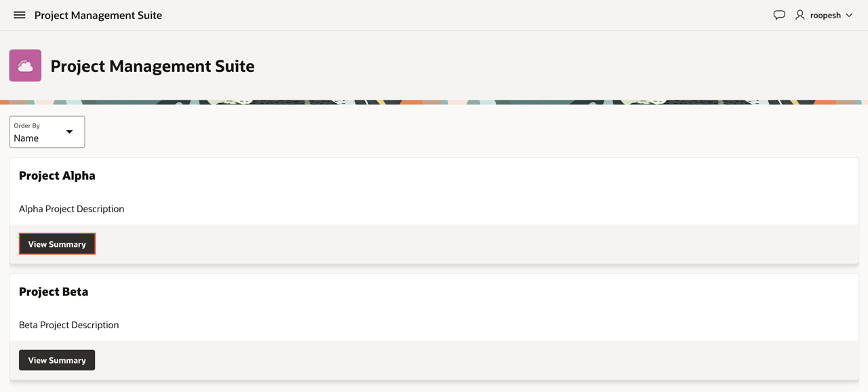View Summary for Project Alpha
Screen dimensions: 868x392
click(57, 244)
